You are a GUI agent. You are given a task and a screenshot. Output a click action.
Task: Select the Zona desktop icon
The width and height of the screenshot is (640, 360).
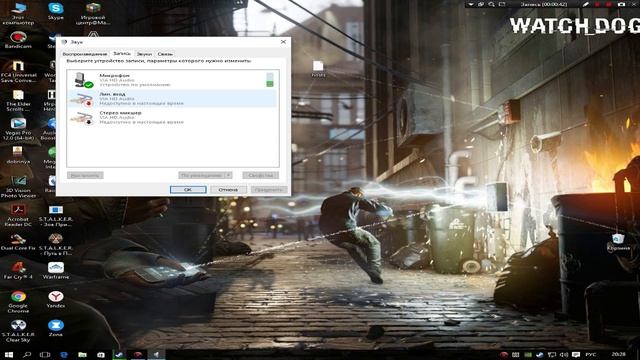56,328
